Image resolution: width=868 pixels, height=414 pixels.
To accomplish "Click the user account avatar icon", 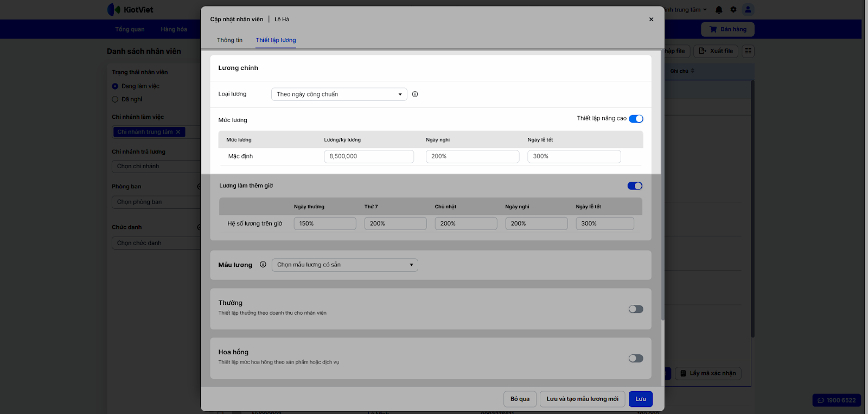I will point(748,10).
